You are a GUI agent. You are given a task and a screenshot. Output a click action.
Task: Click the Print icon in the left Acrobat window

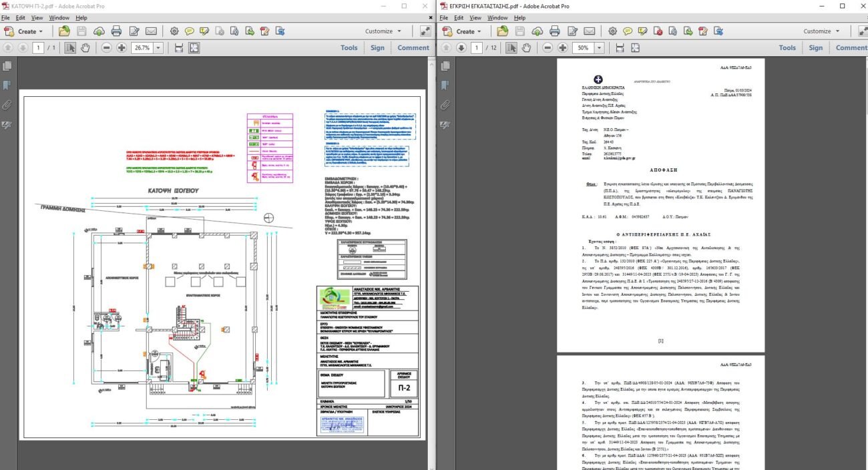[116, 31]
